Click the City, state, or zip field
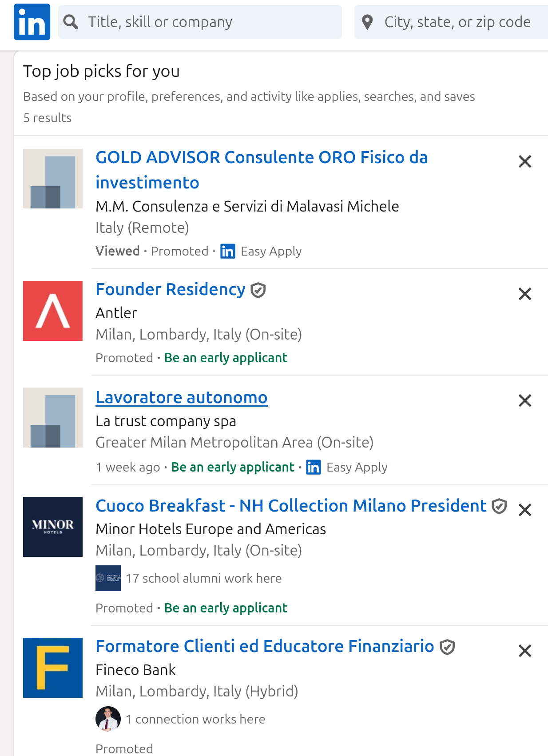Image resolution: width=548 pixels, height=756 pixels. coord(451,22)
